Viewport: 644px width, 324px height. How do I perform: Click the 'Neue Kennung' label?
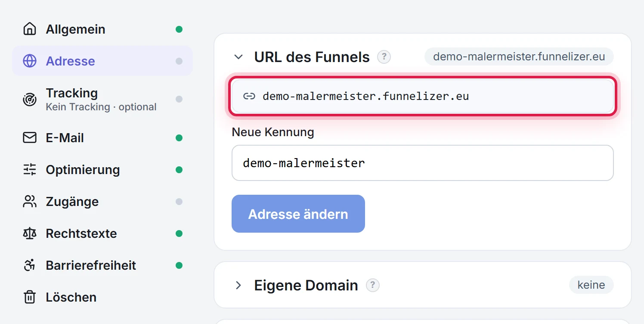point(273,132)
